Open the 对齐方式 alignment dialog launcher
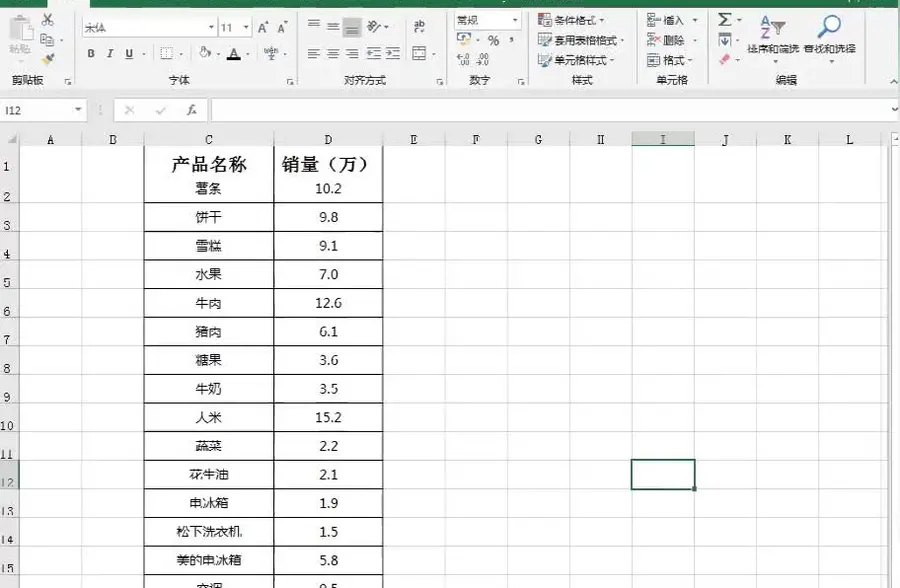 point(440,82)
